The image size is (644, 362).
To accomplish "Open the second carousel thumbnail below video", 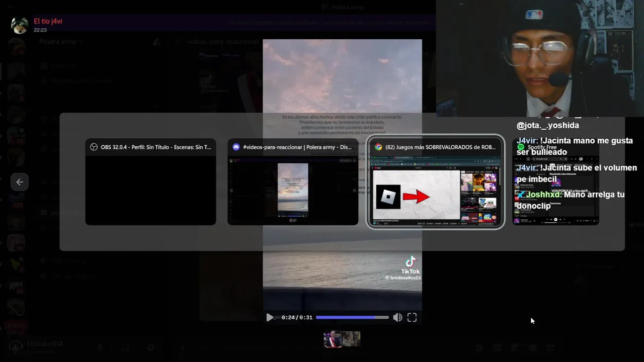I will [351, 339].
